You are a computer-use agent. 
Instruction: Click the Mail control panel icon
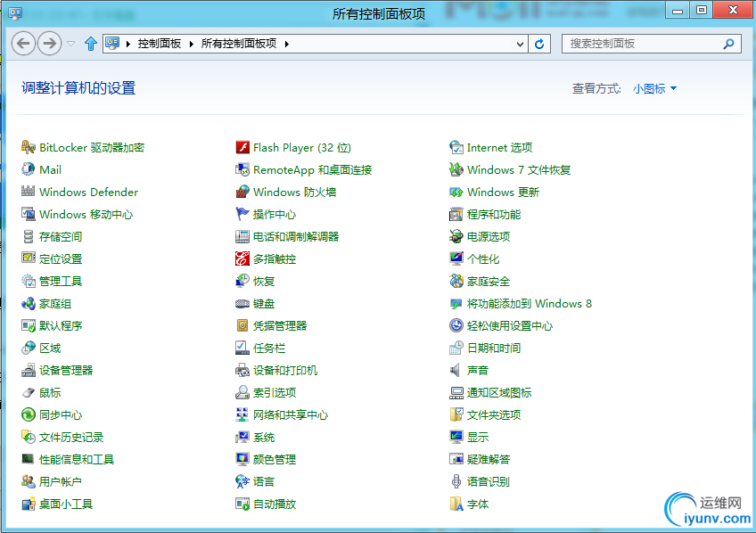[29, 169]
